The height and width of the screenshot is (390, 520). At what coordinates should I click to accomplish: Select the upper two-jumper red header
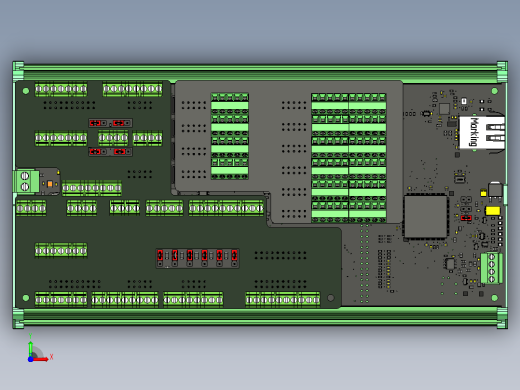tap(110, 123)
